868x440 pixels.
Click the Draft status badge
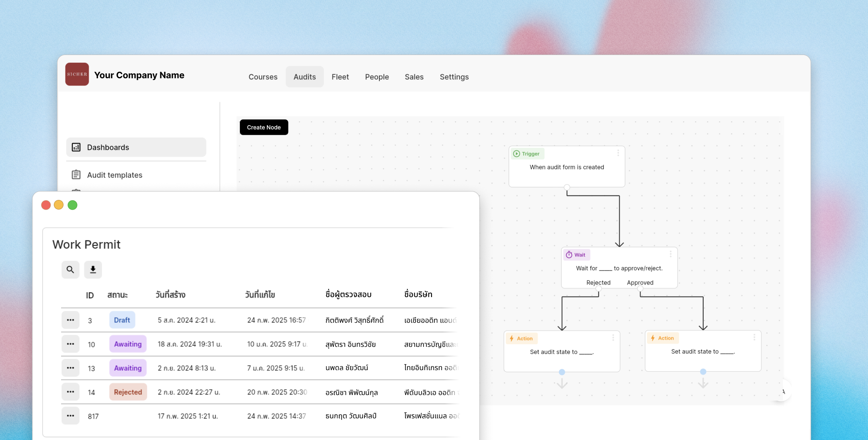coord(122,320)
